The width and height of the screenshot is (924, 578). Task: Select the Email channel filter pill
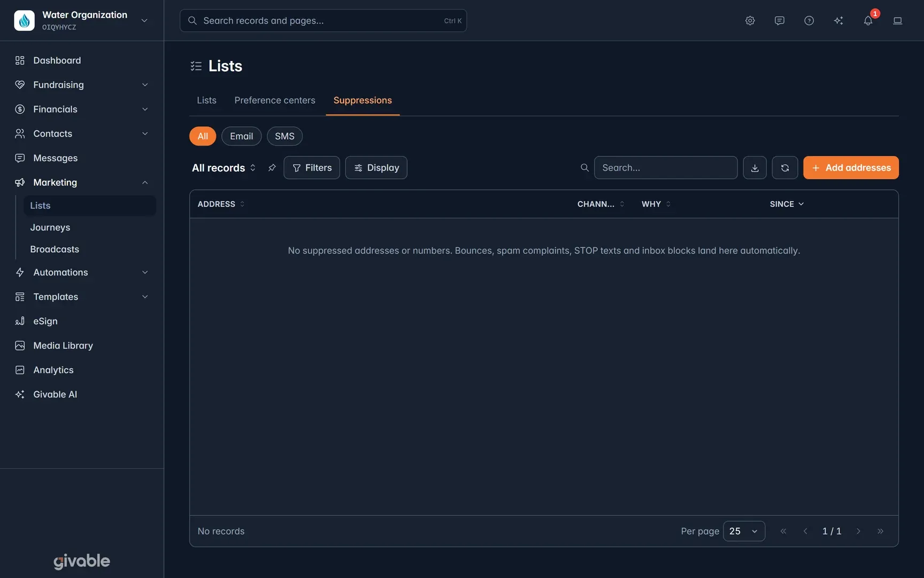coord(241,136)
